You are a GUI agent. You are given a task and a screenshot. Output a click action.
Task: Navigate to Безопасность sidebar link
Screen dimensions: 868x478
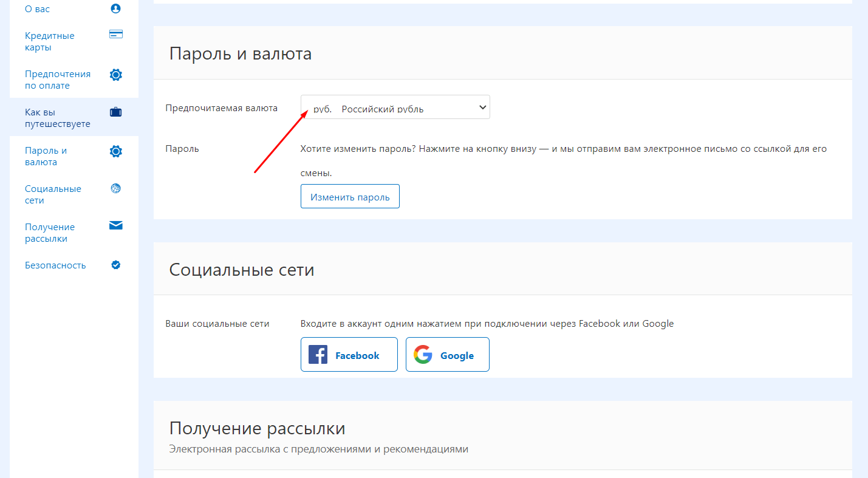[55, 265]
